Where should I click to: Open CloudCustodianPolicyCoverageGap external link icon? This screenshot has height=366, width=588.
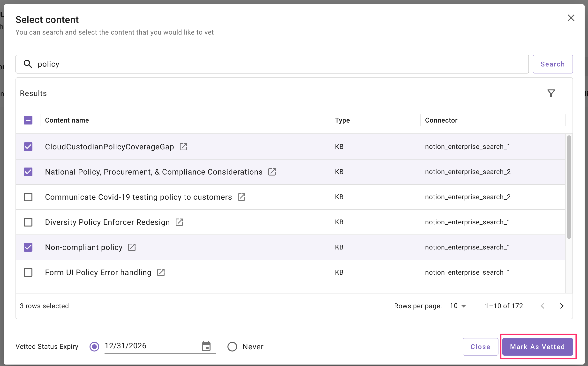183,147
